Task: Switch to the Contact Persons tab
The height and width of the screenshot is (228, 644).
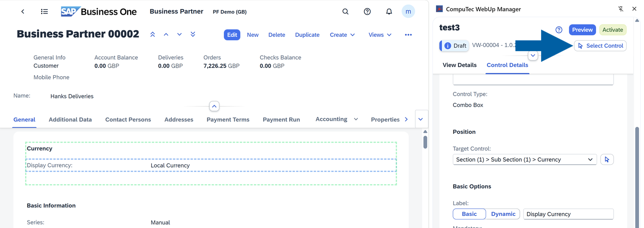Action: (128, 120)
